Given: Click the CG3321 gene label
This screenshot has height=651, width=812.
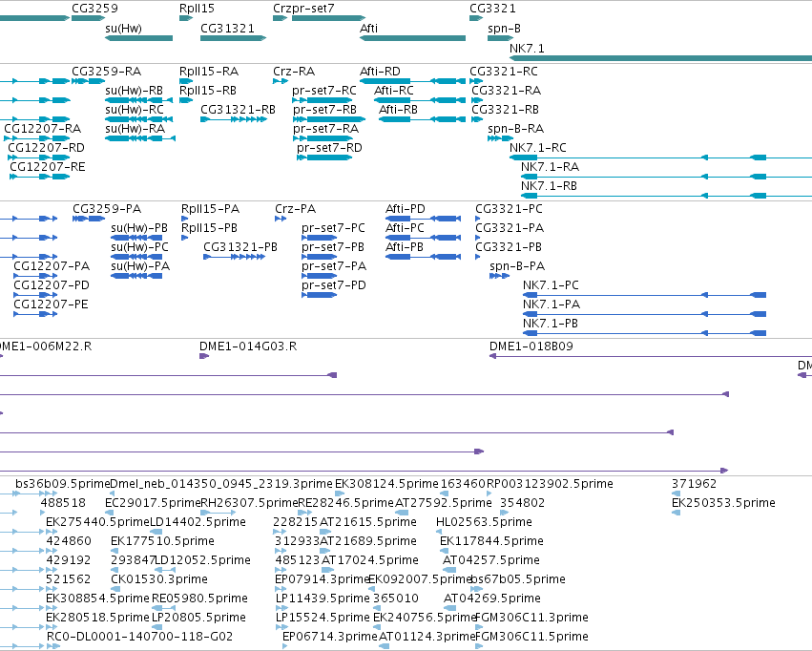Looking at the screenshot, I should (x=492, y=9).
